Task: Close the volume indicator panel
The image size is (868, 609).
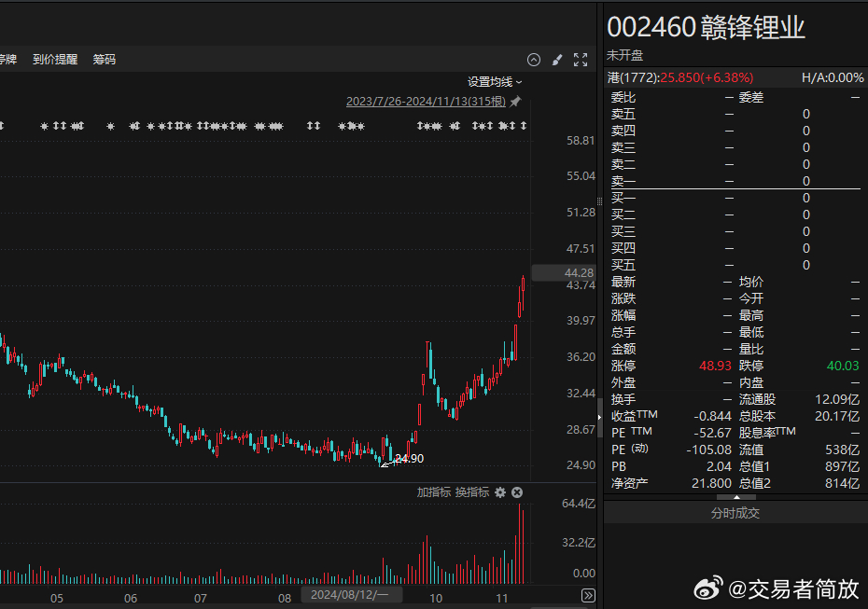Action: pyautogui.click(x=517, y=492)
